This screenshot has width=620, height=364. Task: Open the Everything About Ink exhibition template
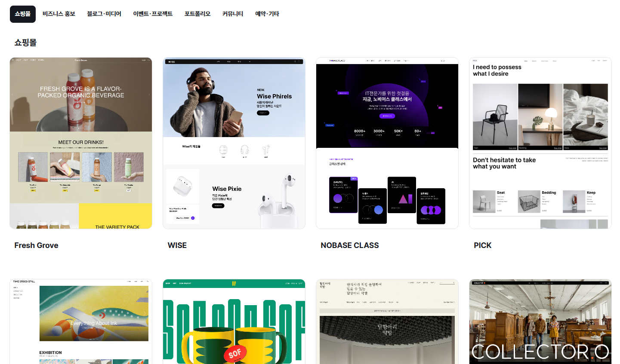[x=81, y=321]
